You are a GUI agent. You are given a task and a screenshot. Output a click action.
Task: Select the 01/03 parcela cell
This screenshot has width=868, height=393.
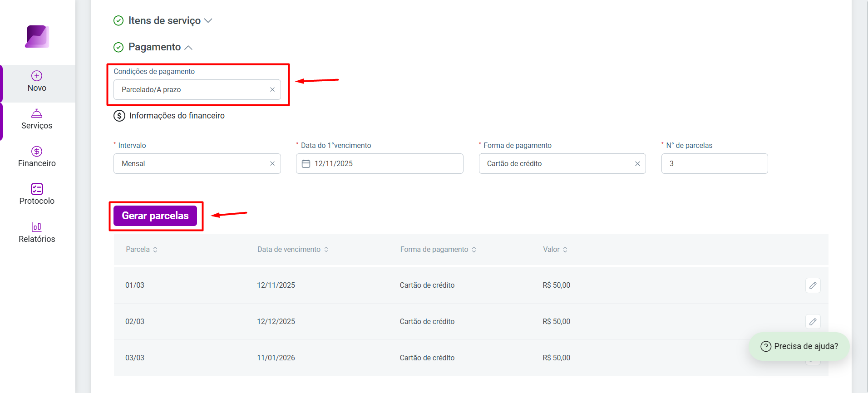point(135,285)
